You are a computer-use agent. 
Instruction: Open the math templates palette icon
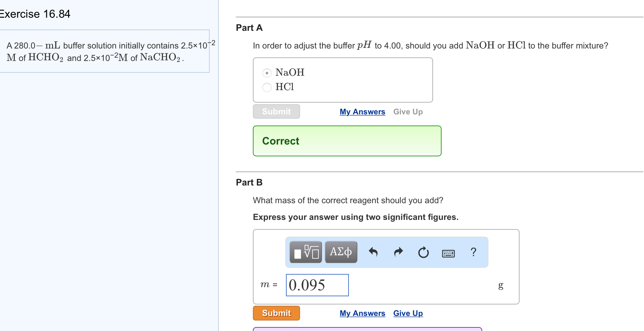click(305, 252)
